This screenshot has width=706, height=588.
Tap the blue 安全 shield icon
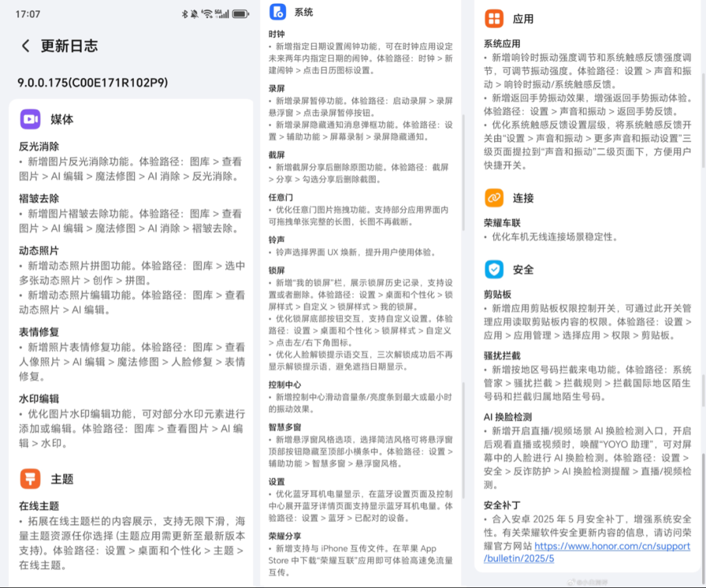494,269
